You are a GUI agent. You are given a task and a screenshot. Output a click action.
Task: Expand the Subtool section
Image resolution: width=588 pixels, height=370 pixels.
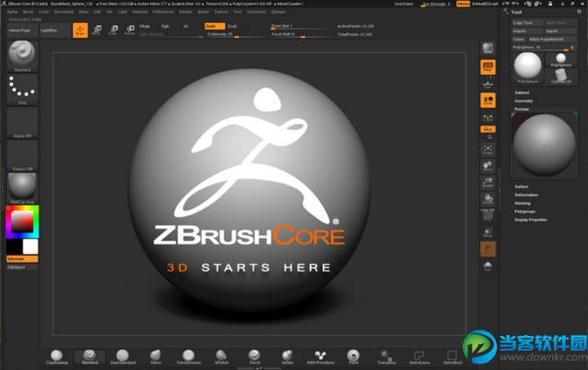click(522, 92)
